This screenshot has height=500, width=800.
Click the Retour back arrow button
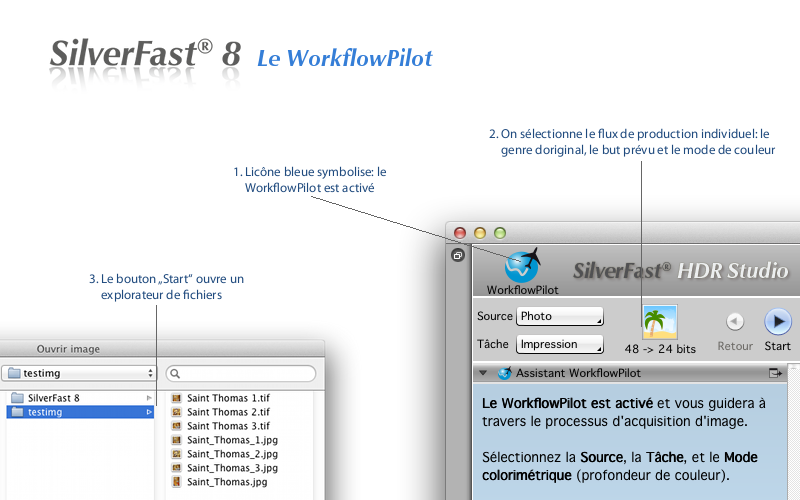point(735,321)
